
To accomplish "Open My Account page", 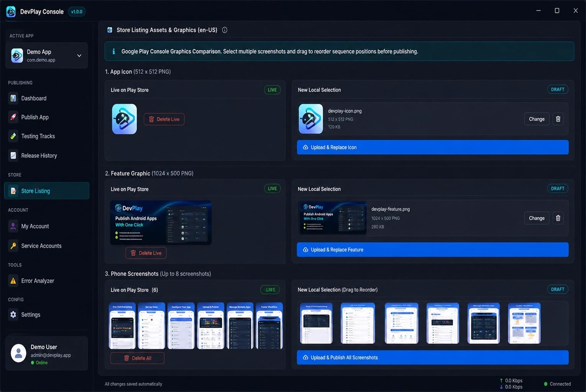I will click(x=46, y=226).
